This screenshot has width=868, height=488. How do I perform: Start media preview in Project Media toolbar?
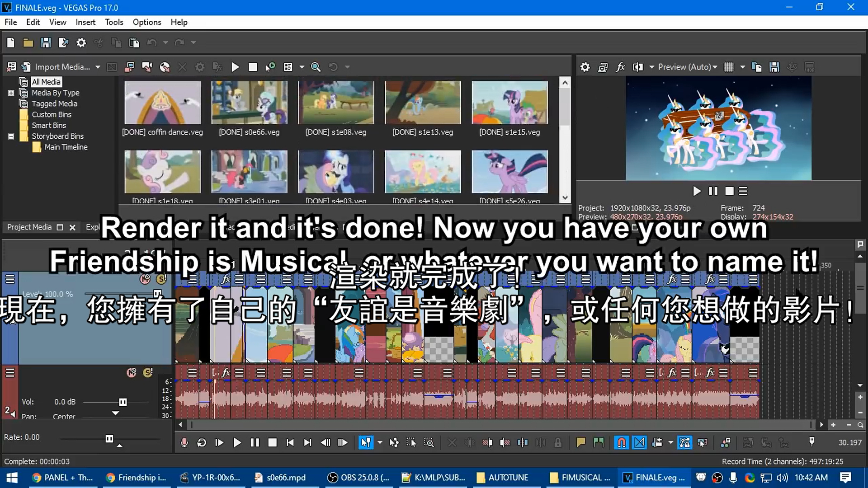[235, 67]
